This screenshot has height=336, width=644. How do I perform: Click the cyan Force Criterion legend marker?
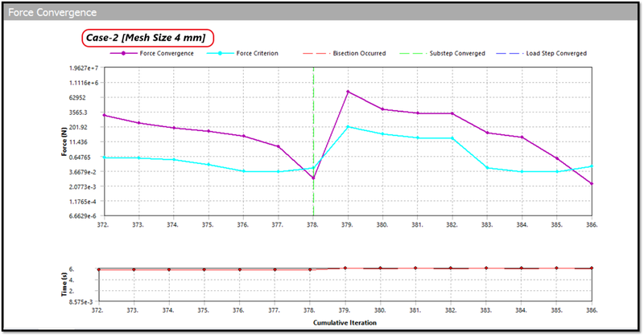coord(220,53)
